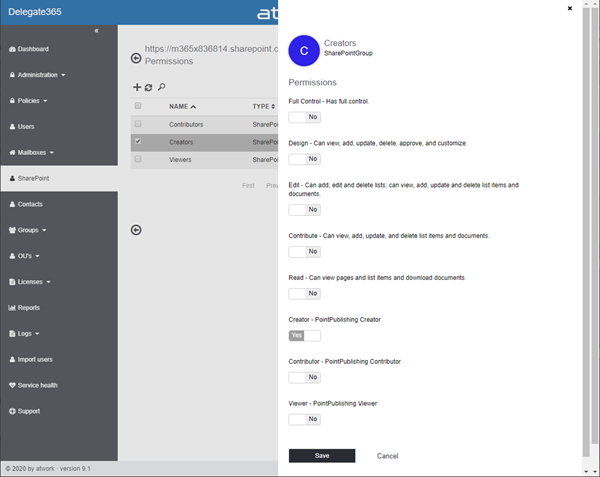Click the Creators row name

pos(181,142)
